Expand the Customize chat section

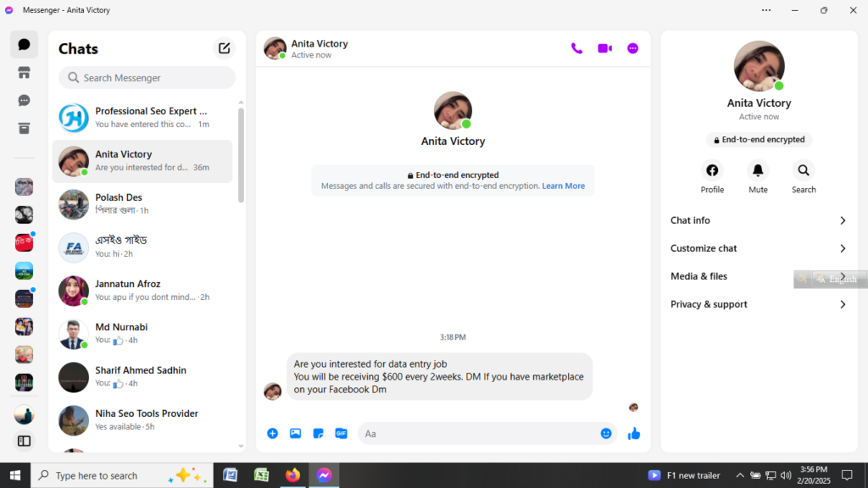point(759,248)
